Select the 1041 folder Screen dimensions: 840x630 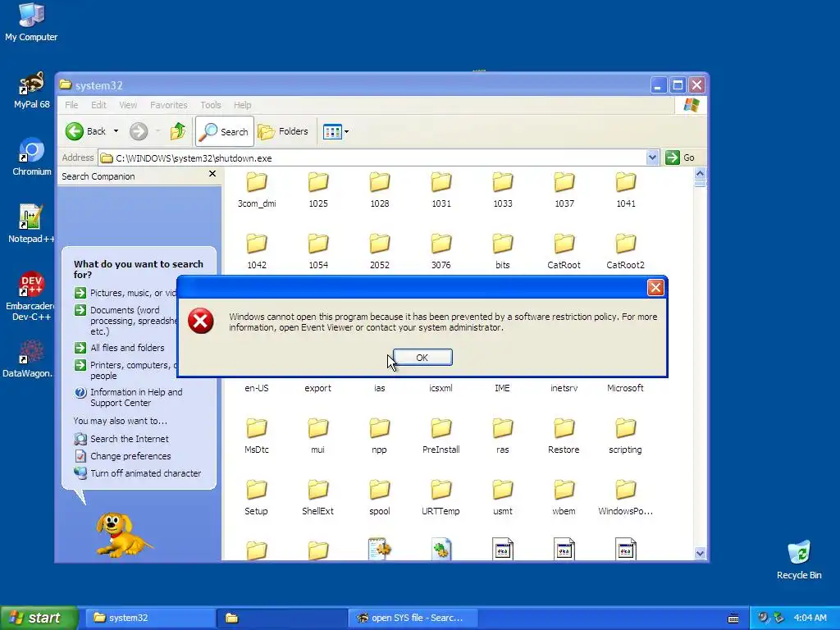(626, 190)
